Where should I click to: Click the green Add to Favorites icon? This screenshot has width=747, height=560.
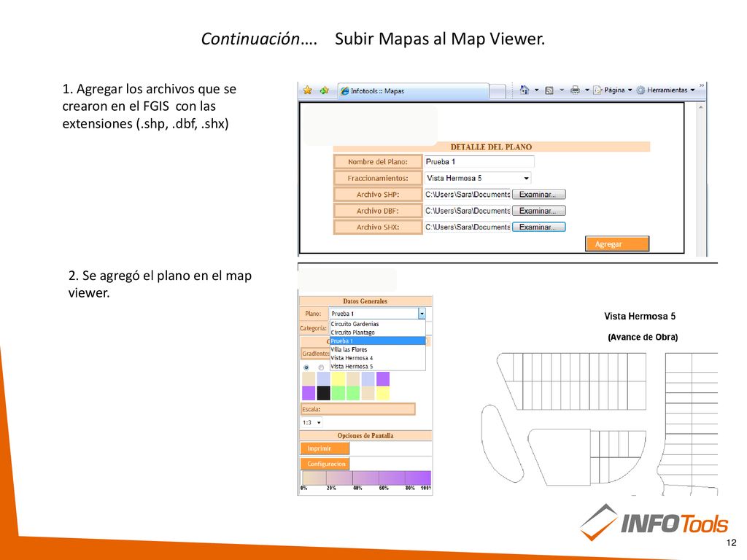coord(325,90)
